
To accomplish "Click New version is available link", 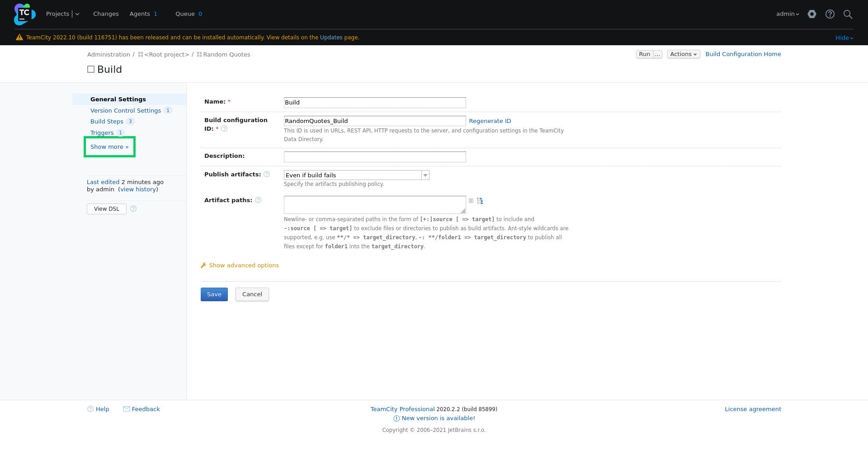I will pyautogui.click(x=438, y=418).
